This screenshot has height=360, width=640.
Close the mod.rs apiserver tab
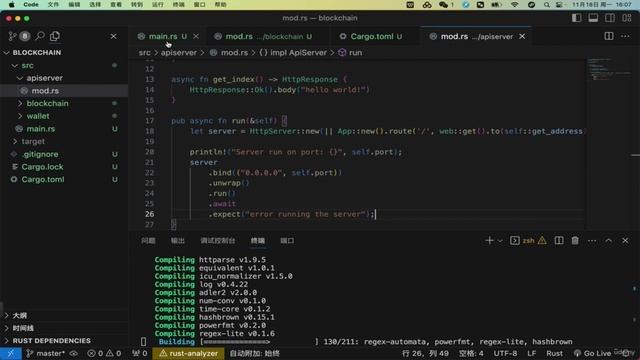[x=522, y=36]
